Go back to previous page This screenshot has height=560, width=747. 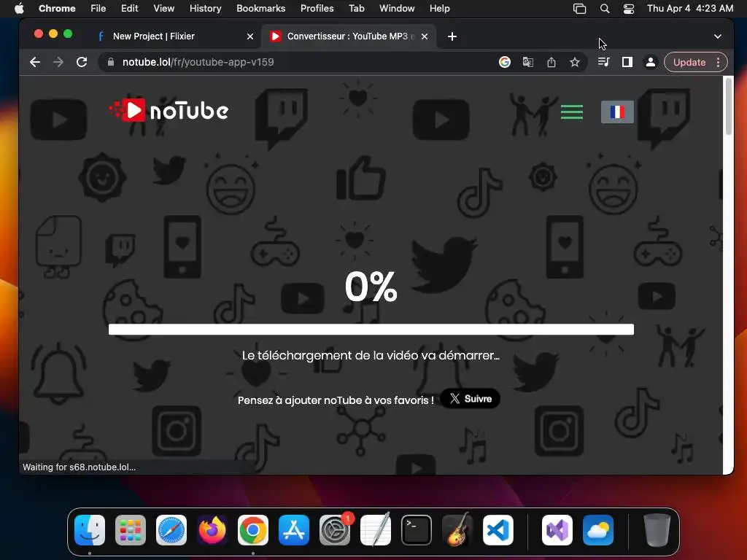(x=35, y=62)
